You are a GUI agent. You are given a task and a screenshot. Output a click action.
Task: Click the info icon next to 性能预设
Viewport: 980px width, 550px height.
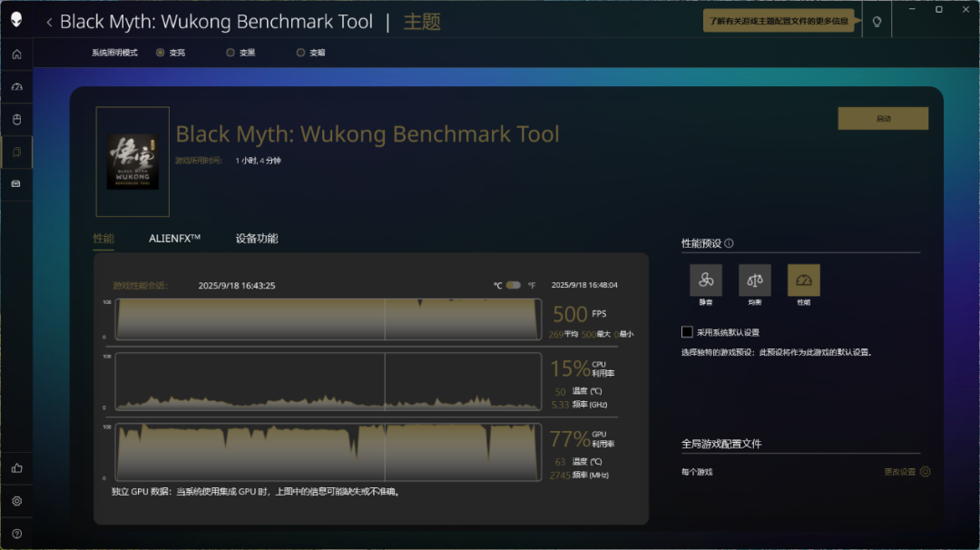729,243
